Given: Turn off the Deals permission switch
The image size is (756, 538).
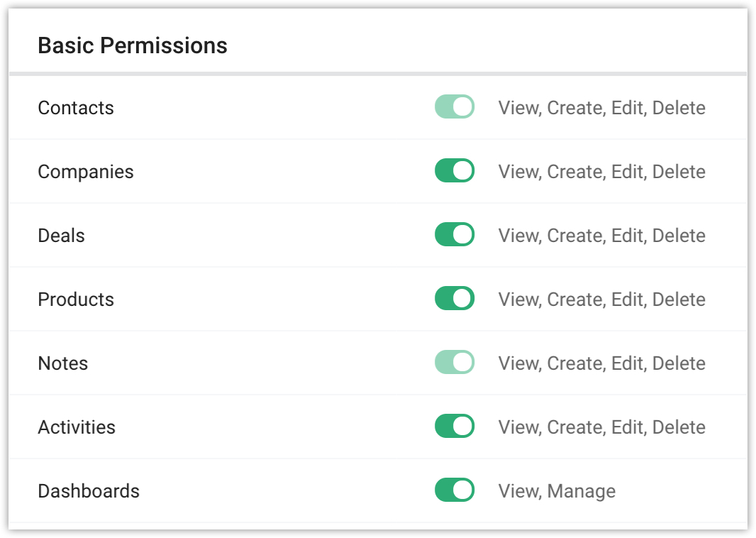Looking at the screenshot, I should 454,235.
